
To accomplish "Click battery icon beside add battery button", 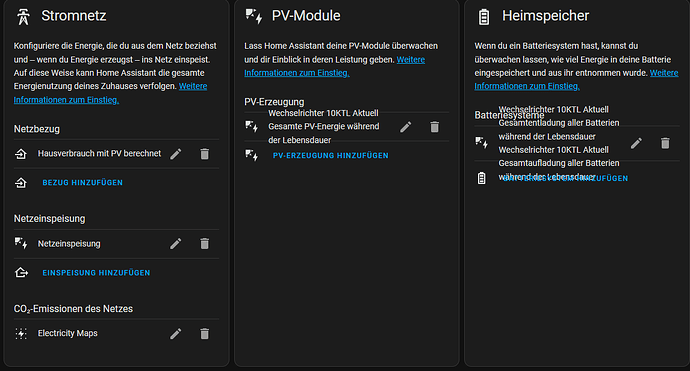I will point(482,178).
